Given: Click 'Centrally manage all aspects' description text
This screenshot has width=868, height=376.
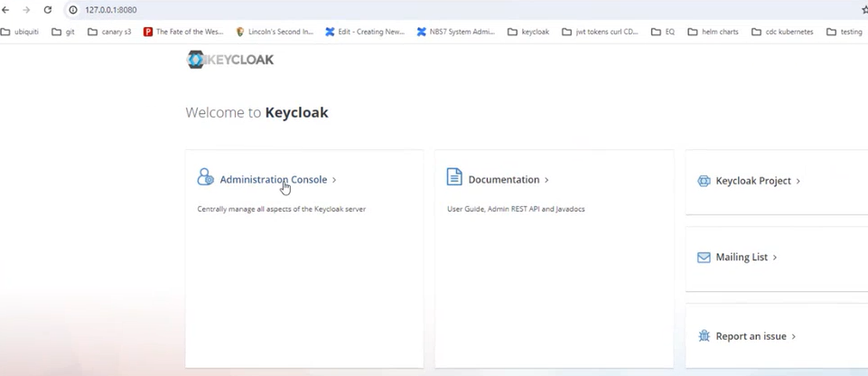Looking at the screenshot, I should [x=281, y=210].
